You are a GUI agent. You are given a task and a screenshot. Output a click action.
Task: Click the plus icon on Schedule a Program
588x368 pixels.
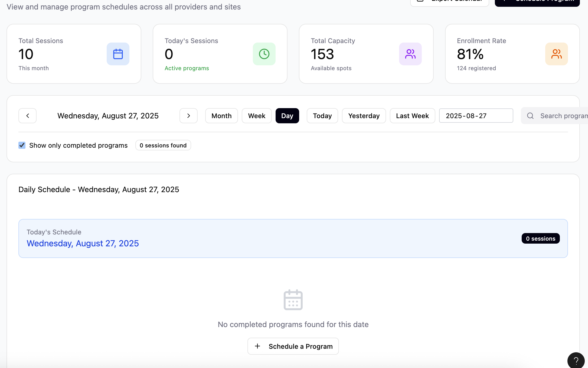[257, 346]
